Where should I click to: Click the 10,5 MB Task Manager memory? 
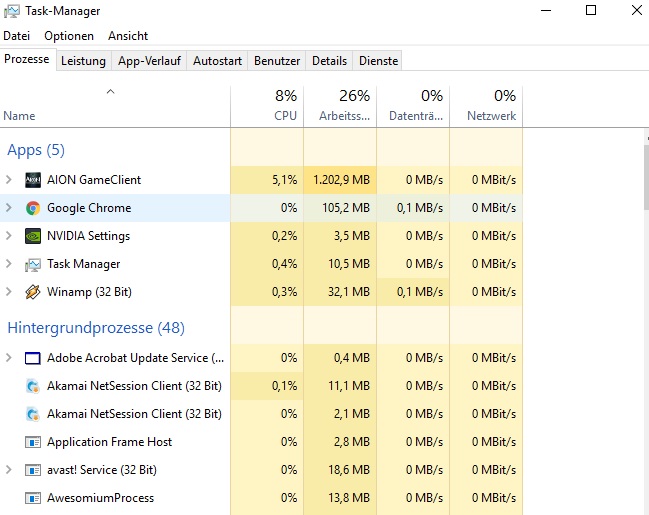[349, 264]
